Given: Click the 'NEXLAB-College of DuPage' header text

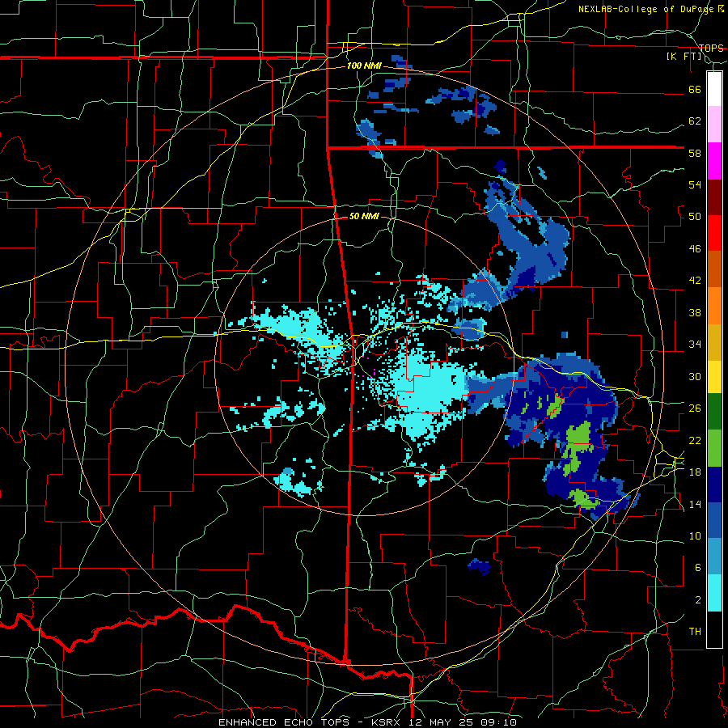Looking at the screenshot, I should click(645, 9).
